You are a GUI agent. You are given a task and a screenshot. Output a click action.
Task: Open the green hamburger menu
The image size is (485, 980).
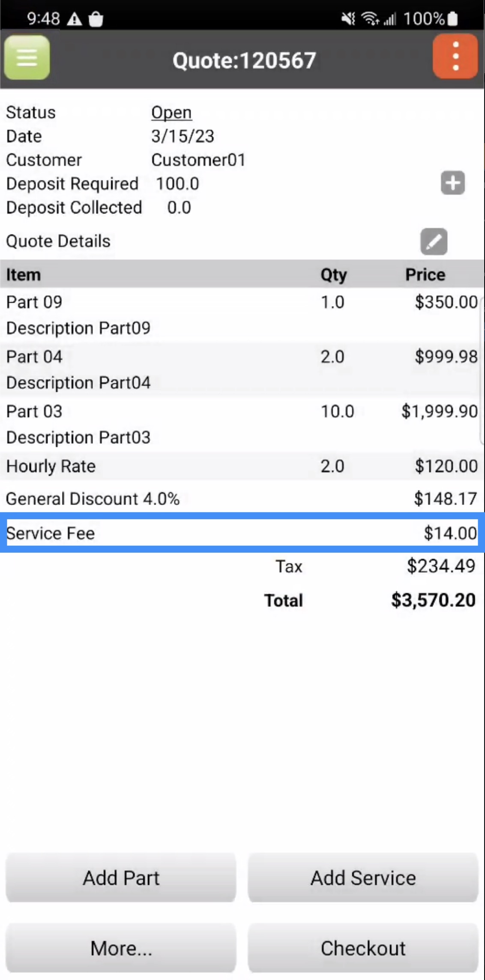[x=27, y=57]
